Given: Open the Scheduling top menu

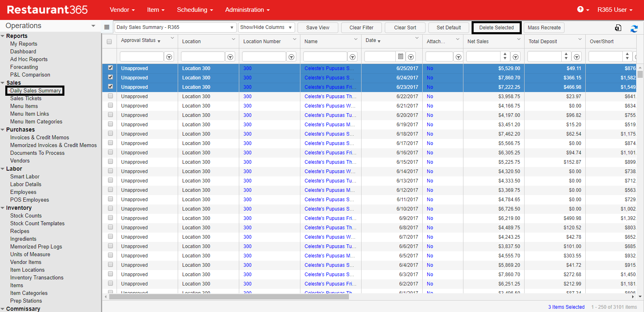Looking at the screenshot, I should 195,10.
